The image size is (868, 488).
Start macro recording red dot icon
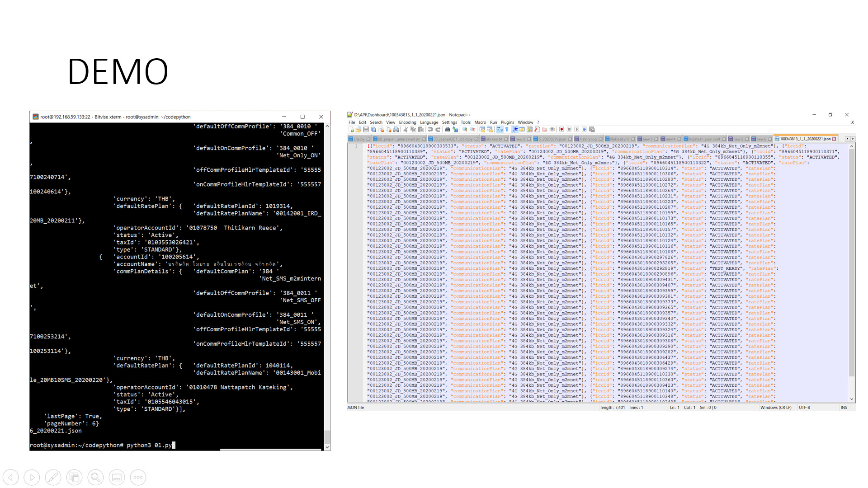[561, 129]
